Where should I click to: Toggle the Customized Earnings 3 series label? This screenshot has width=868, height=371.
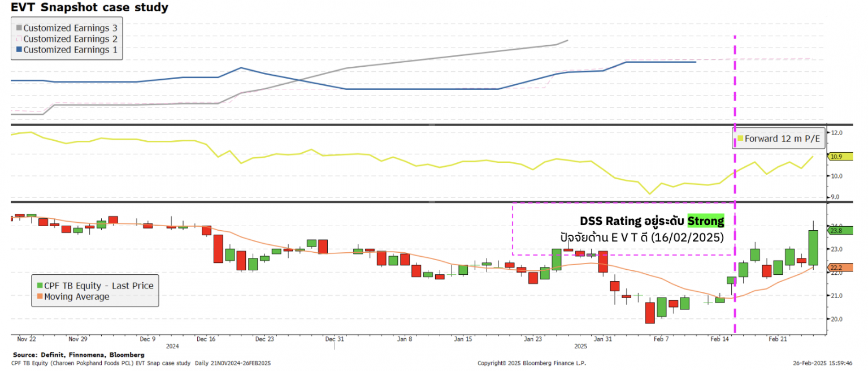coord(70,28)
